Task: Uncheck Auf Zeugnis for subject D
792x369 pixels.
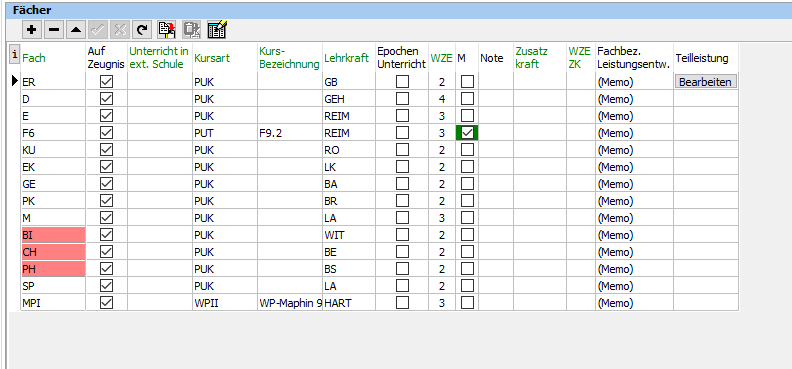Action: coord(106,99)
